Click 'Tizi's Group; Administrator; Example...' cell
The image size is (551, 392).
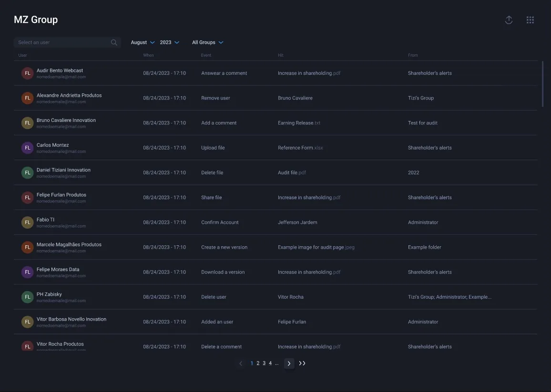coord(450,297)
